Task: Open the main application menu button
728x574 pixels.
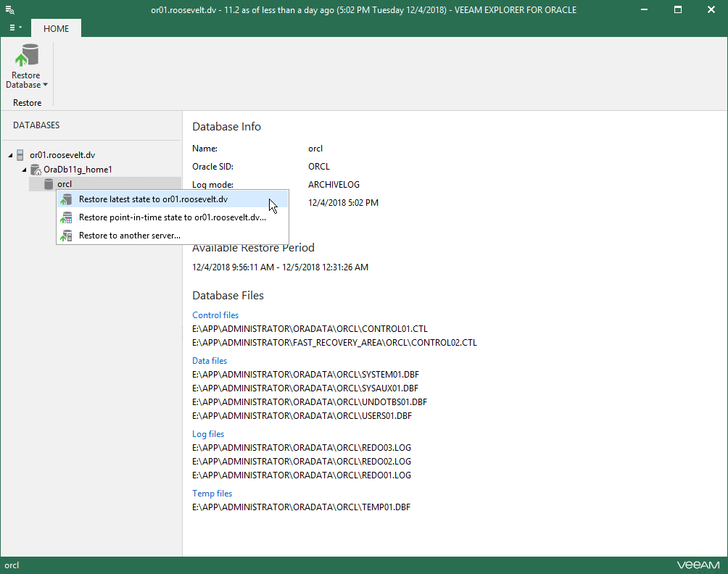Action: pos(16,28)
